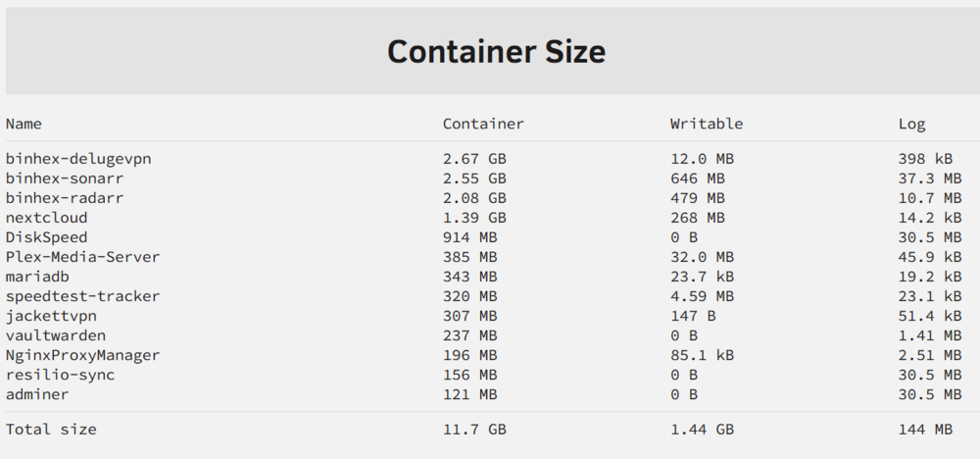Click the 11.7 GB total container value
Image resolution: width=980 pixels, height=459 pixels.
474,430
